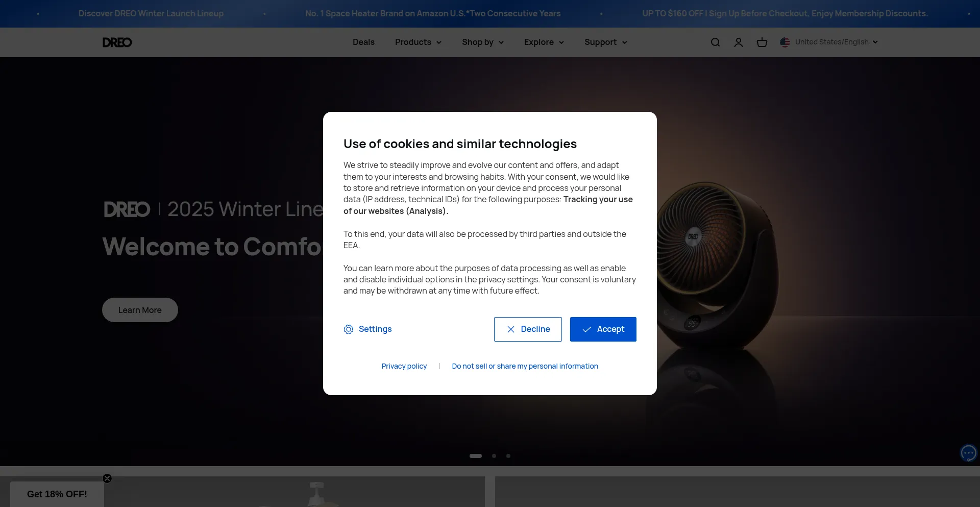The width and height of the screenshot is (980, 507).
Task: Expand the Support dropdown menu
Action: click(x=605, y=42)
